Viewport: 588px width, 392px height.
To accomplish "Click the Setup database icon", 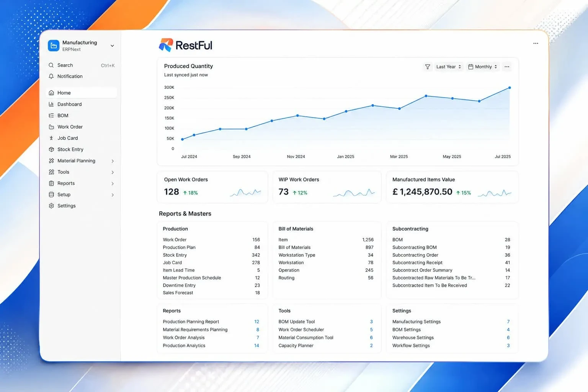I will pos(51,194).
